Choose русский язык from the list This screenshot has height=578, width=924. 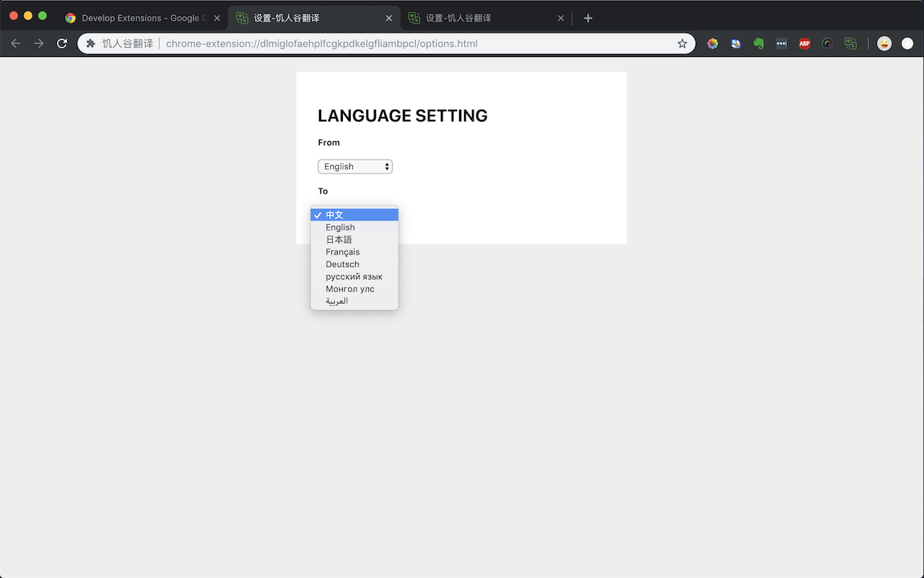click(x=354, y=277)
